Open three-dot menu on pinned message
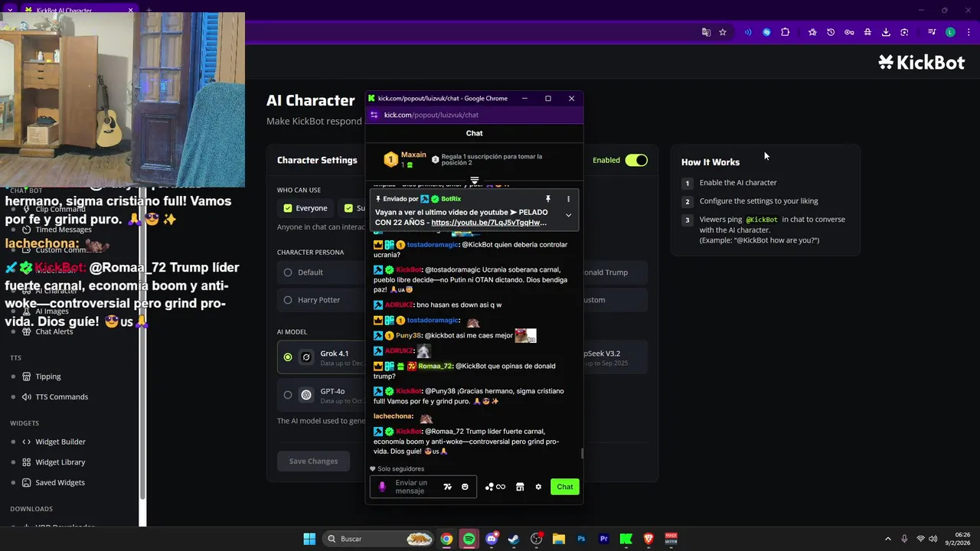The image size is (980, 551). [568, 199]
